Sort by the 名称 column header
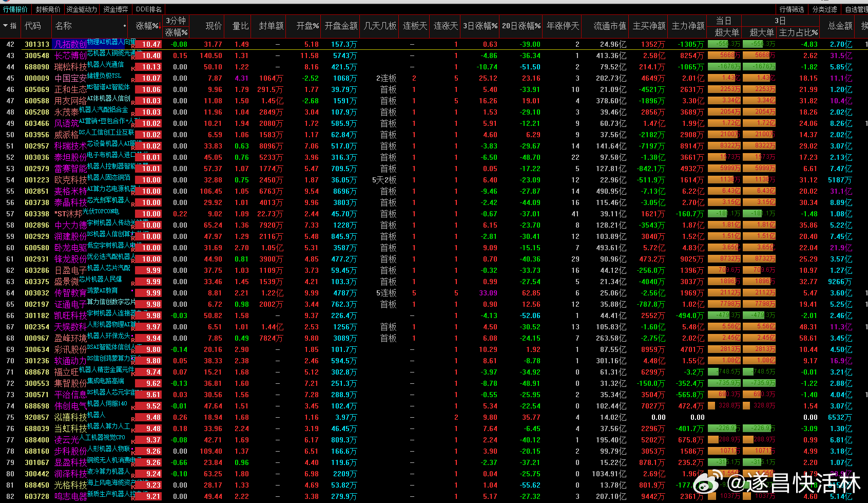 pos(64,26)
